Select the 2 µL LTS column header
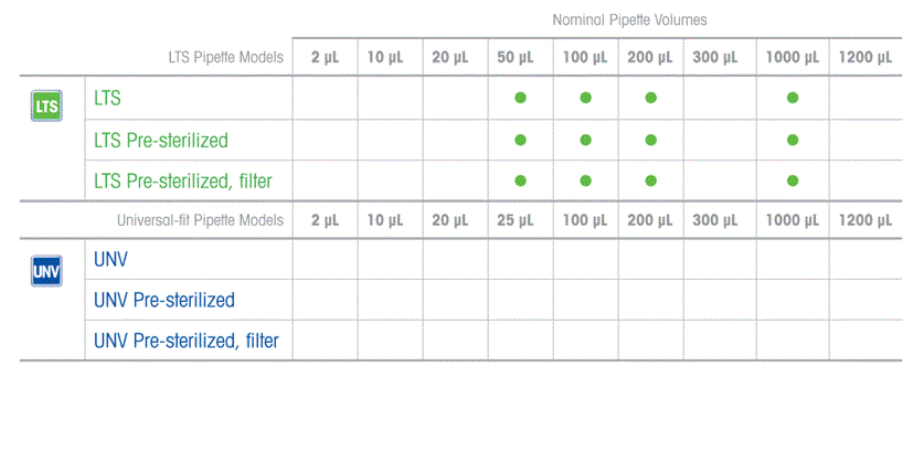Viewport: 918px width, 454px height. click(x=325, y=58)
